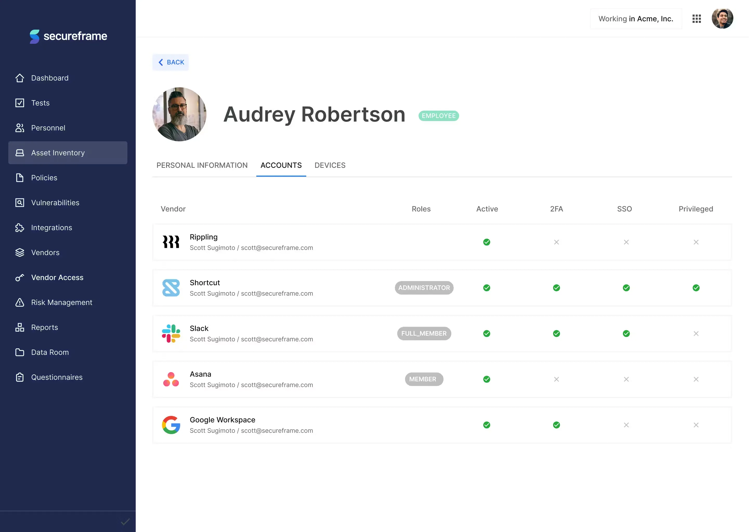Image resolution: width=756 pixels, height=532 pixels.
Task: Click the Slack vendor logo
Action: [x=171, y=334]
